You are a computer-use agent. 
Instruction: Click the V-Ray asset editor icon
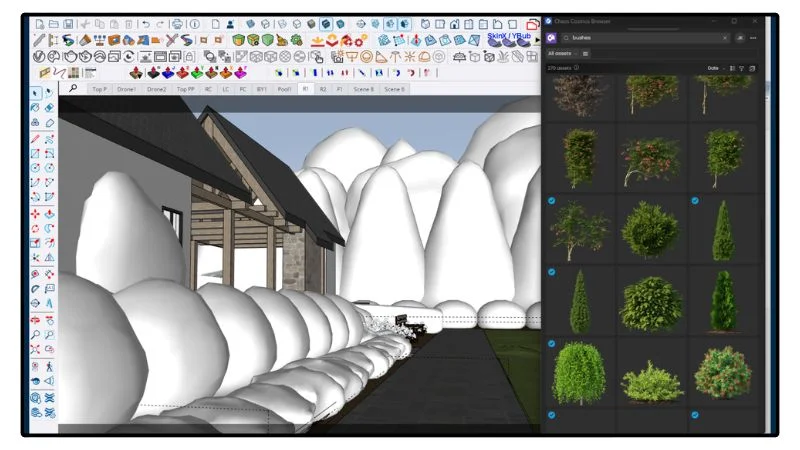click(x=39, y=57)
